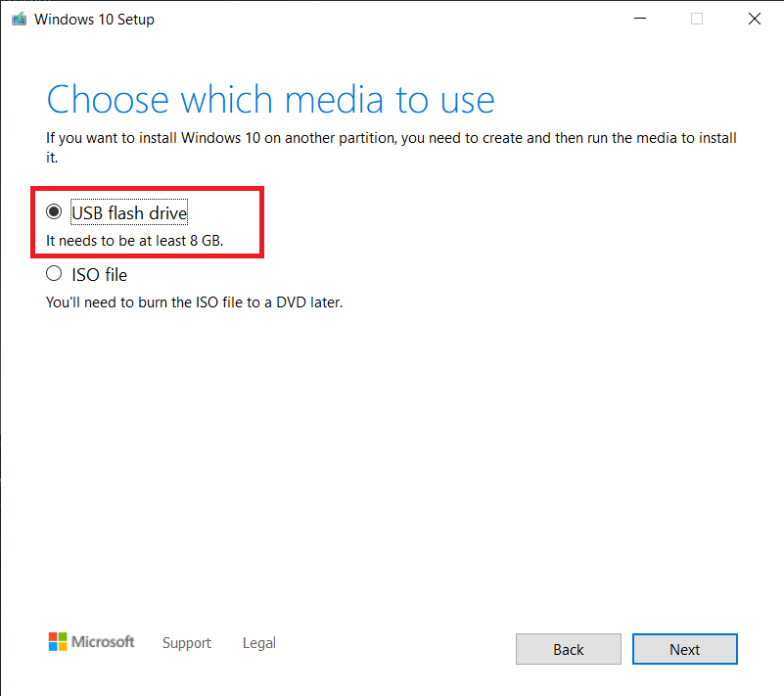Close the Windows 10 Setup window
The image size is (784, 696).
coord(754,19)
